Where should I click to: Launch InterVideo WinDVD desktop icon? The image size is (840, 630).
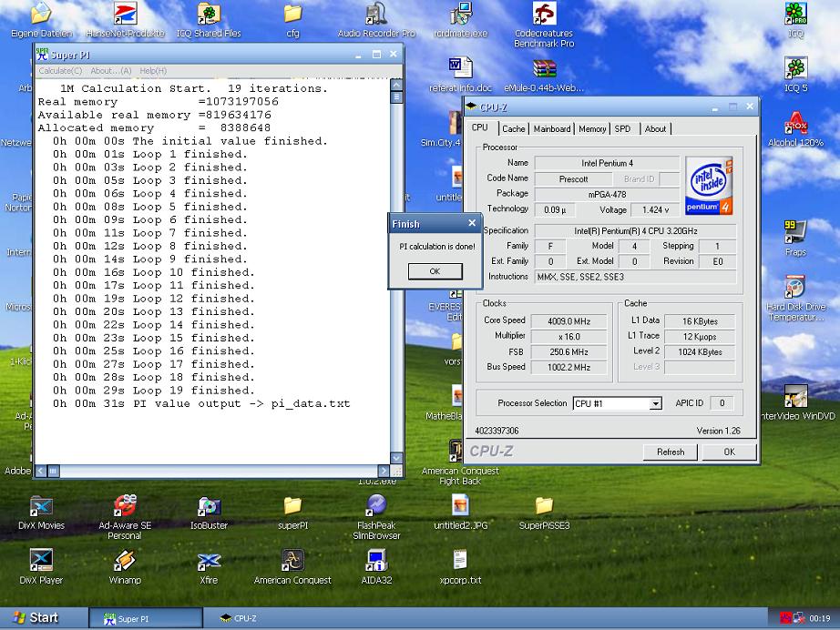pos(797,401)
